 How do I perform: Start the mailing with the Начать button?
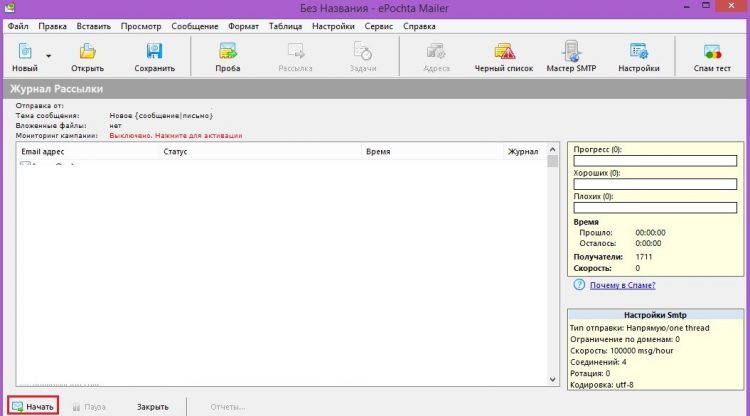33,406
